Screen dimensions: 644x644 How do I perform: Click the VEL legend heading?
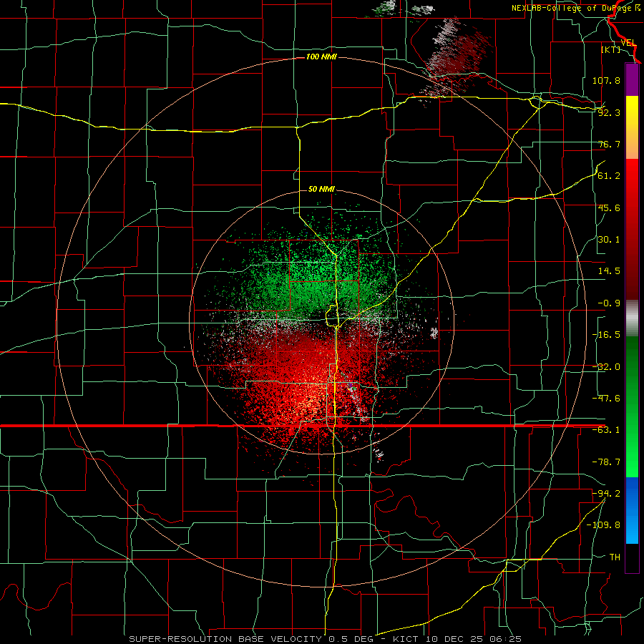click(628, 43)
